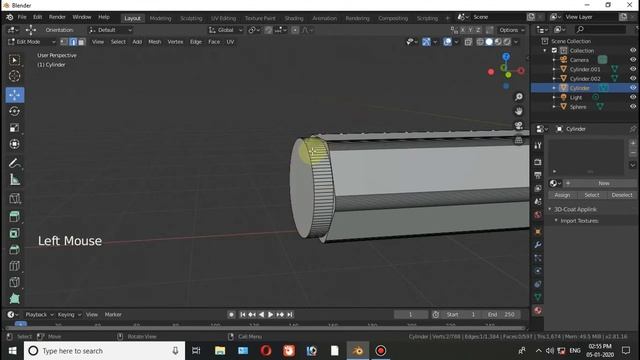Screen dimensions: 640x360
Task: Select the Knife tool
Action: click(14, 282)
